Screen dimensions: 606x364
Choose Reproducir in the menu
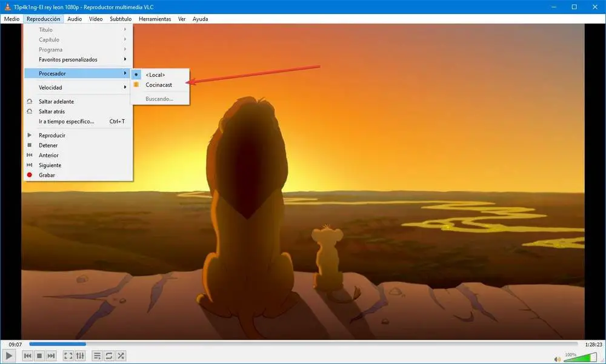[78, 135]
